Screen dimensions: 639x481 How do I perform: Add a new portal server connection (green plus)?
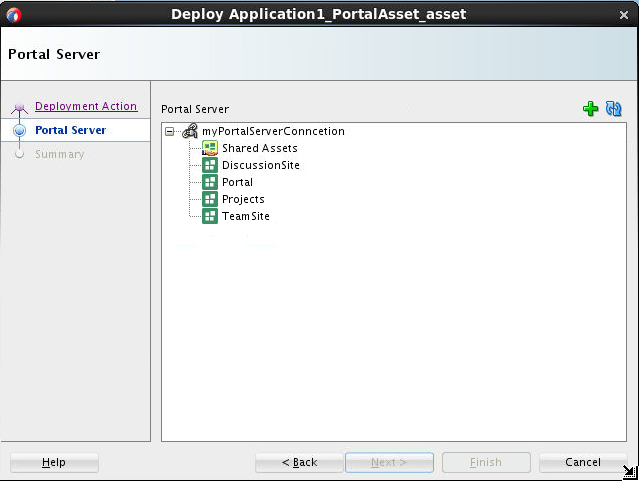pyautogui.click(x=590, y=109)
